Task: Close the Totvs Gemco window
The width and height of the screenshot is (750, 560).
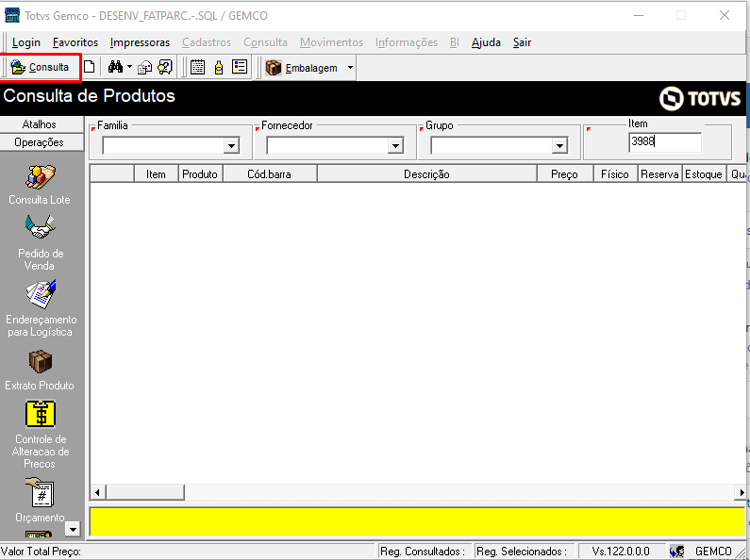Action: click(x=725, y=15)
